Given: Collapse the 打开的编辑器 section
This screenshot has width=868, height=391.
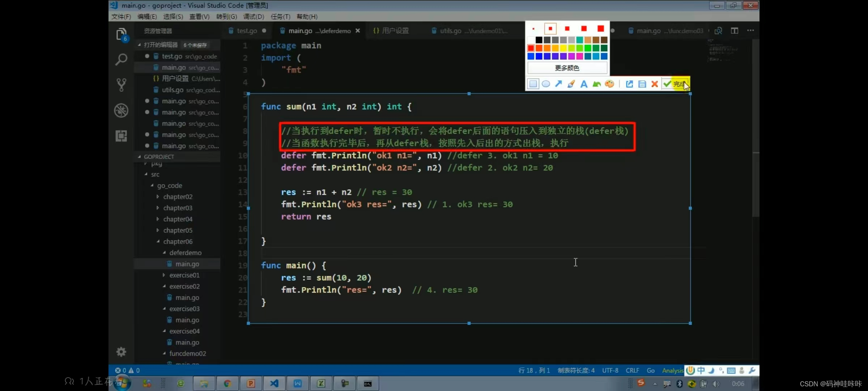Looking at the screenshot, I should 177,45.
